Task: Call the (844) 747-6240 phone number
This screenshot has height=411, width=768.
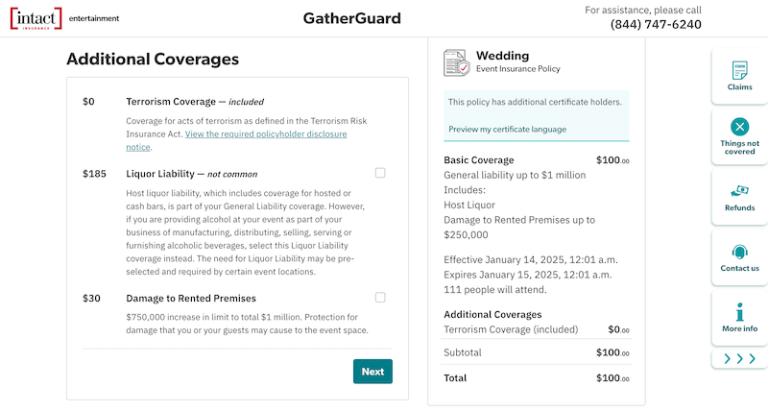Action: [x=656, y=25]
